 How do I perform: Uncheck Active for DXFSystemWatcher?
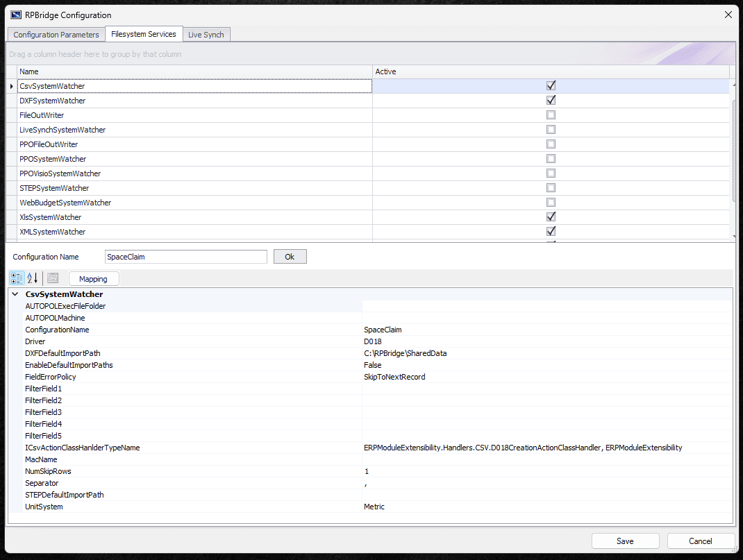click(551, 101)
